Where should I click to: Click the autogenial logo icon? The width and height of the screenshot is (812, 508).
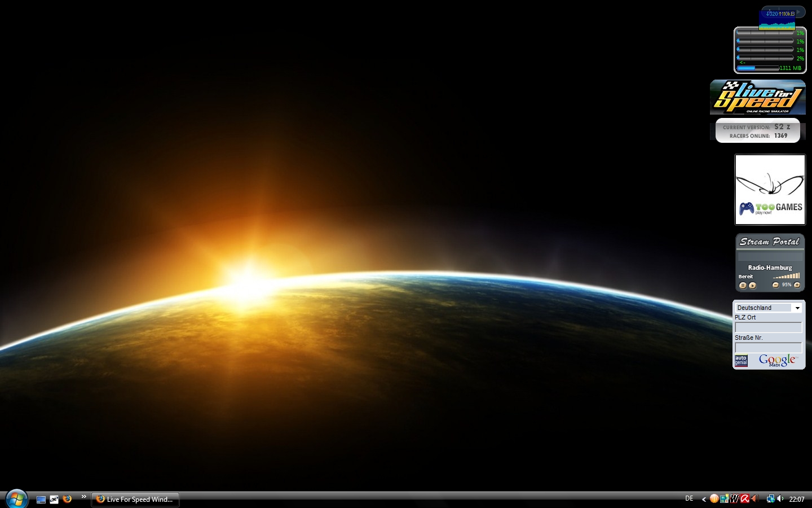(741, 361)
